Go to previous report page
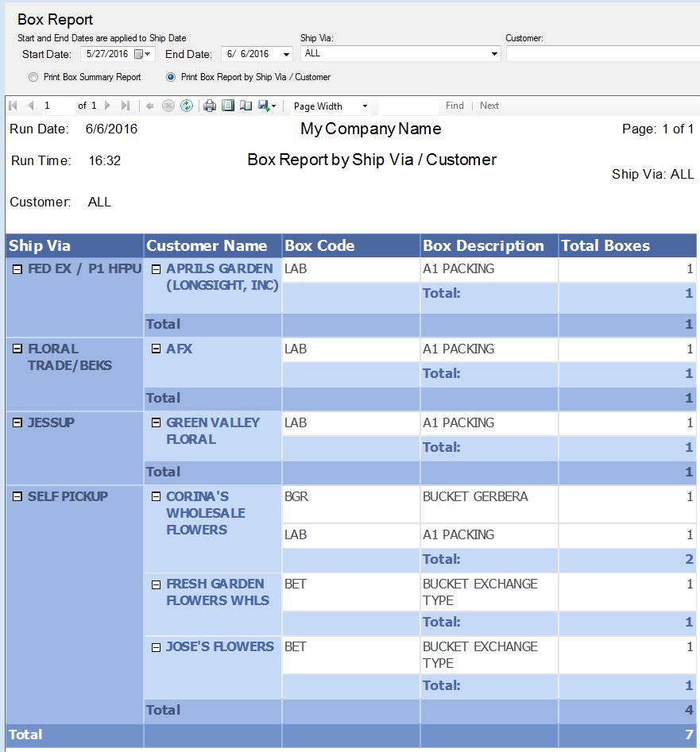 tap(31, 106)
